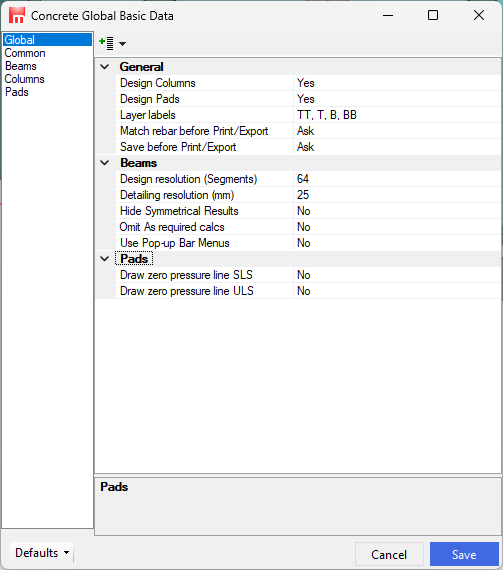Click the Yes value for Design Columns
Image resolution: width=503 pixels, height=570 pixels.
[397, 83]
